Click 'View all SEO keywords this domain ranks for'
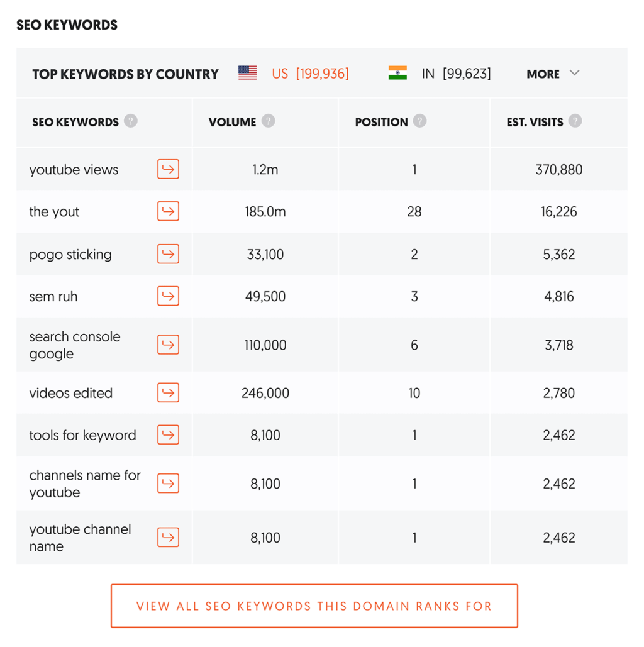This screenshot has height=647, width=644. (314, 606)
